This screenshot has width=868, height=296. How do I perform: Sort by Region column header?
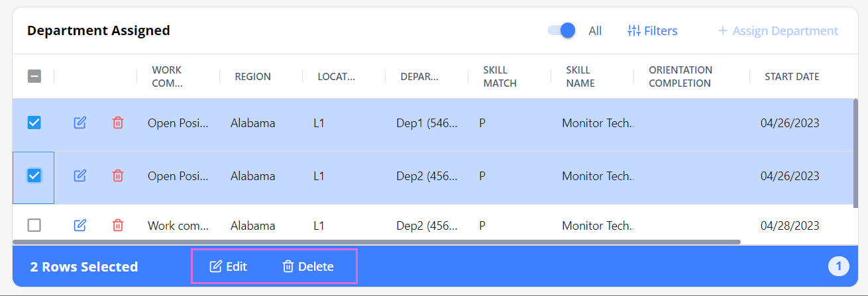tap(252, 76)
